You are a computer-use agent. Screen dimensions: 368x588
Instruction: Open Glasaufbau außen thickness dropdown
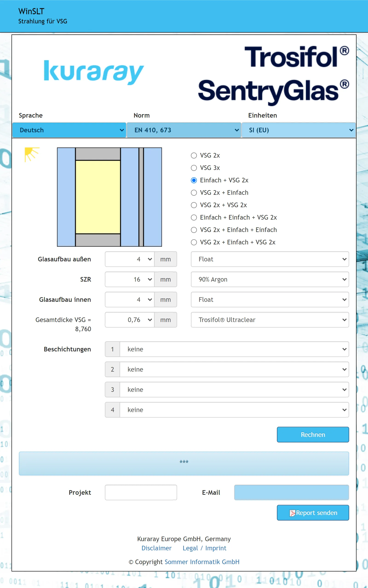130,259
